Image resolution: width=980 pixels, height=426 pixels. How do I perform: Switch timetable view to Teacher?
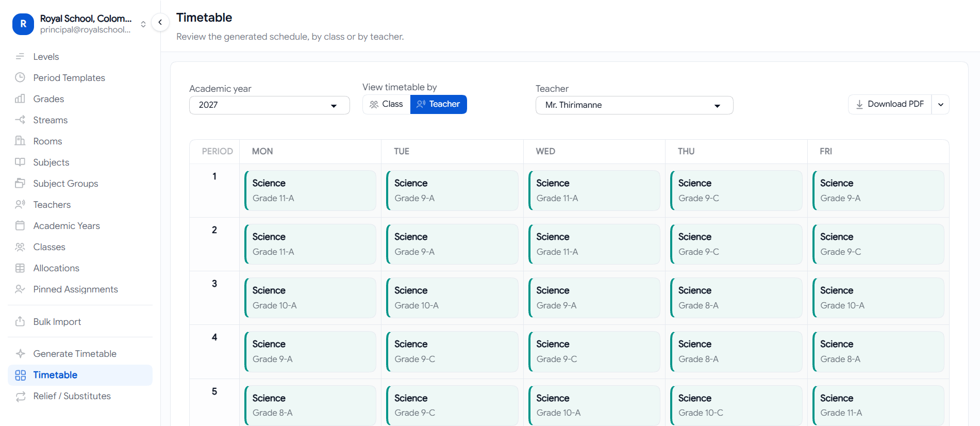click(439, 104)
